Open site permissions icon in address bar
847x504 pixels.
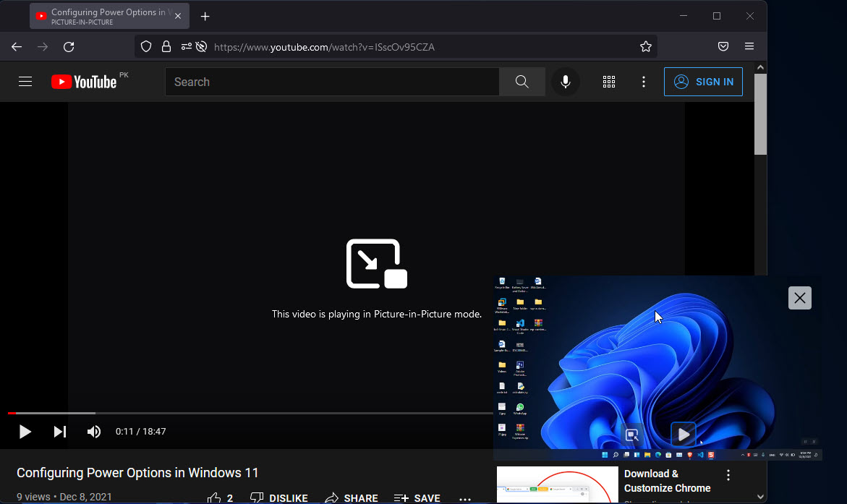coord(187,47)
